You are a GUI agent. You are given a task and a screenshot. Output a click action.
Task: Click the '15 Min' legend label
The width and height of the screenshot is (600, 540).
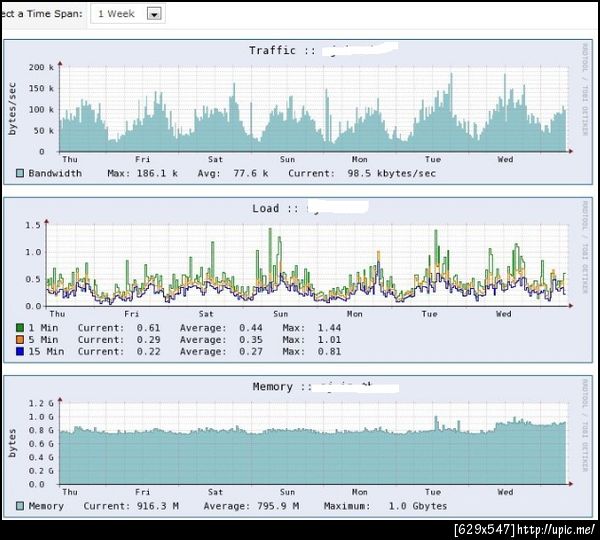(x=46, y=352)
